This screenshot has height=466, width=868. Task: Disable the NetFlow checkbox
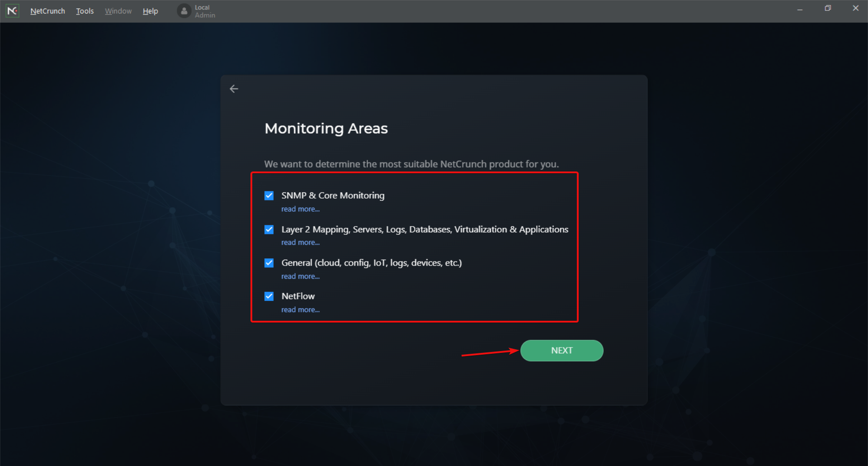point(269,296)
